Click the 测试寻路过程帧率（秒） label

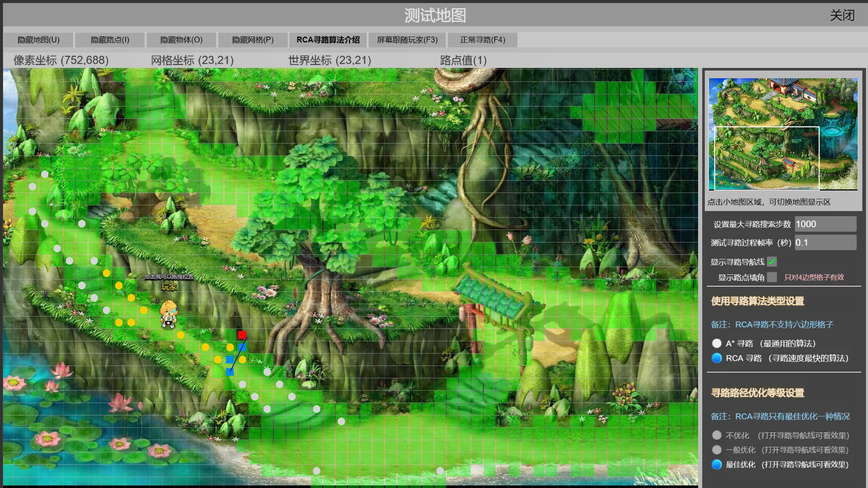pyautogui.click(x=751, y=243)
